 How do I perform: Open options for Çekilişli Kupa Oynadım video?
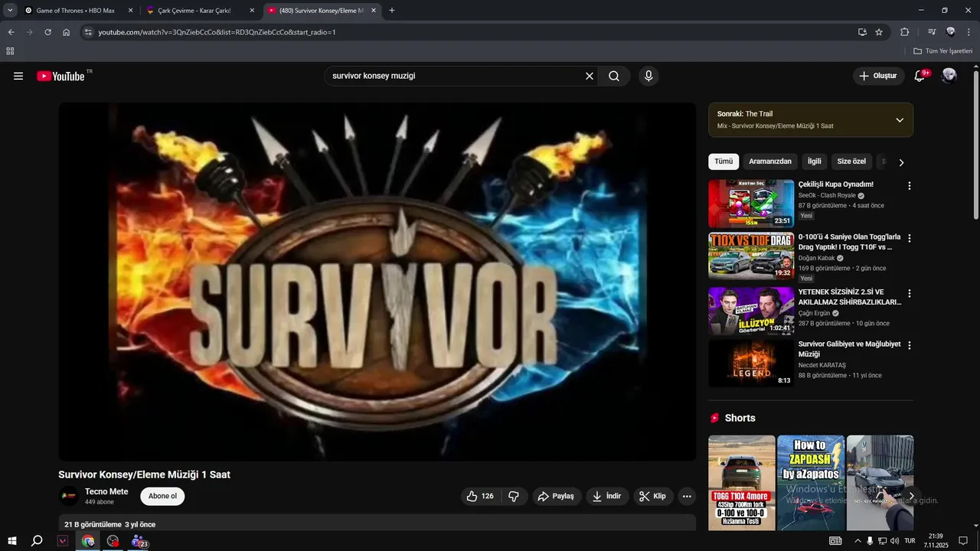click(x=910, y=186)
